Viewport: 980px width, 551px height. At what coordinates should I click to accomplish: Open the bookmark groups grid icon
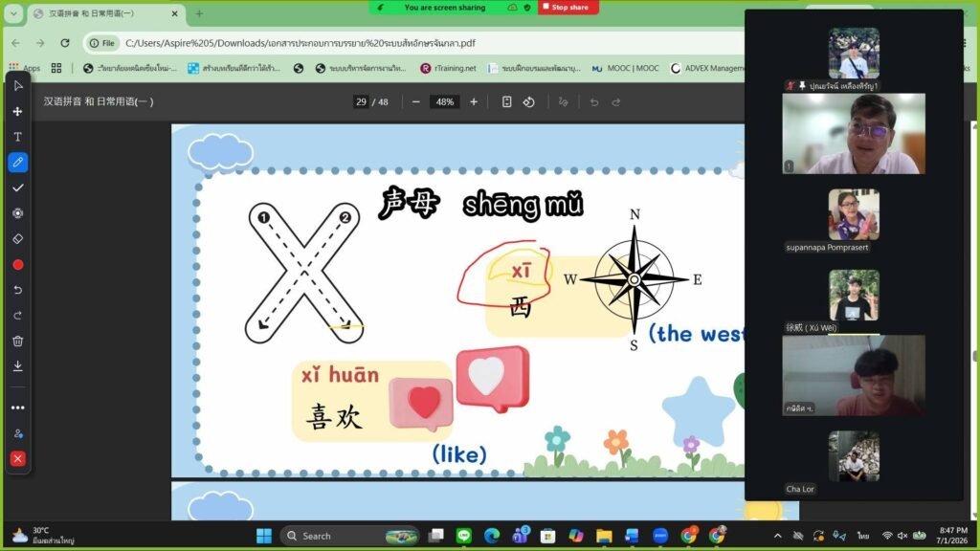tap(56, 68)
